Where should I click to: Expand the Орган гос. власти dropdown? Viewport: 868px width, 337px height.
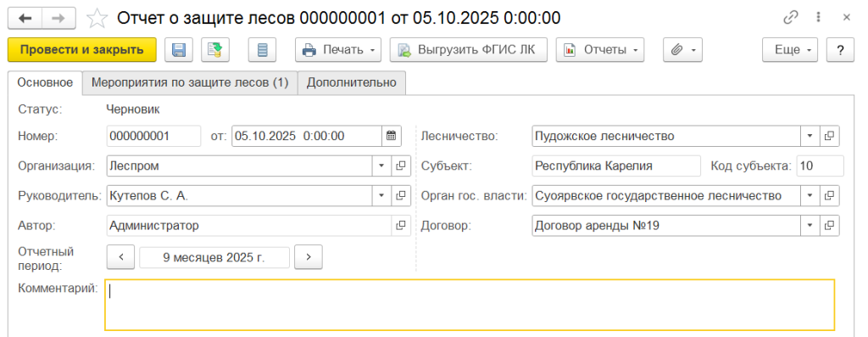click(810, 195)
